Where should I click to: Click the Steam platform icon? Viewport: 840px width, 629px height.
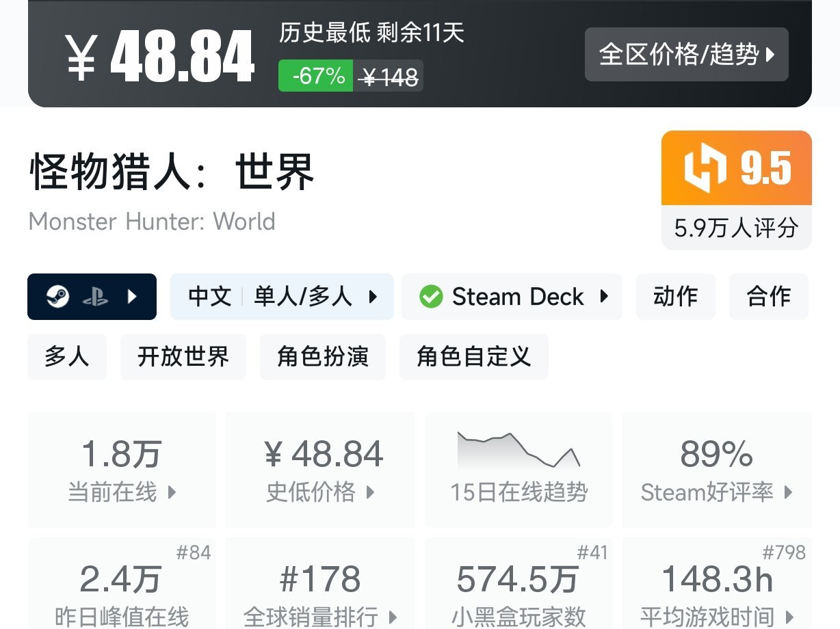(x=58, y=297)
